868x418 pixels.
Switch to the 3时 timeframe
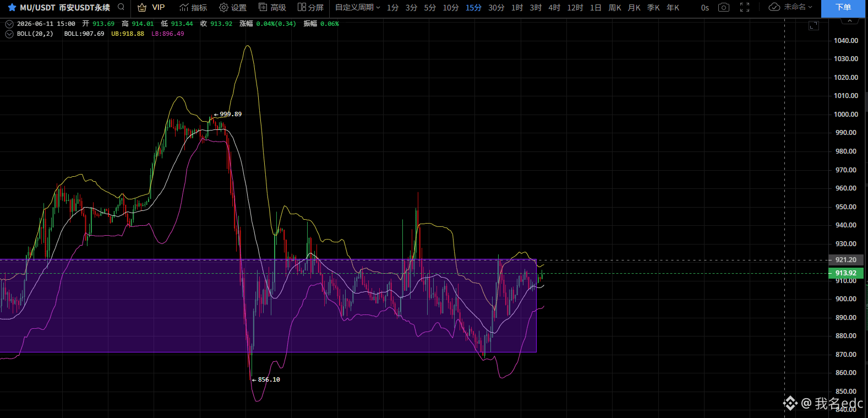(x=536, y=8)
